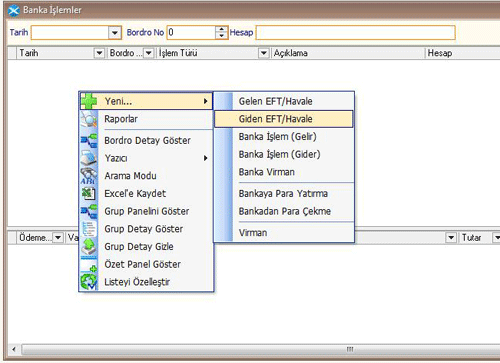Image resolution: width=500 pixels, height=363 pixels.
Task: Choose Gelen EFT/Havale
Action: pos(284,101)
